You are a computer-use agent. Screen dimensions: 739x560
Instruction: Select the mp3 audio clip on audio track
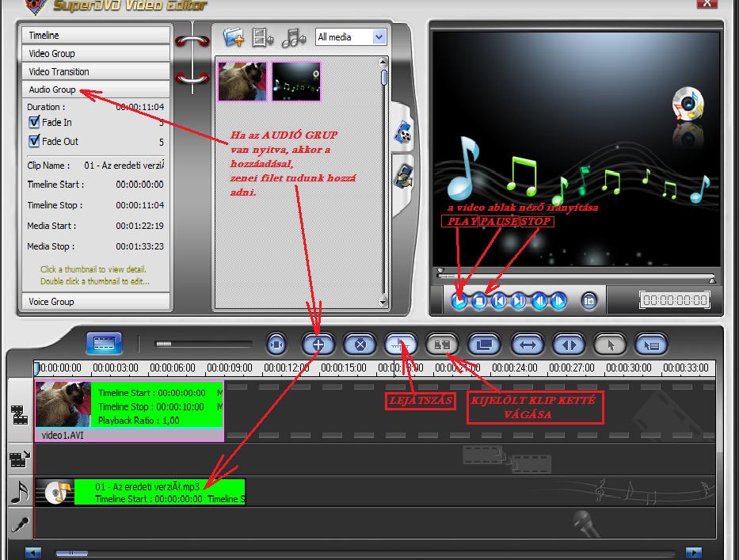coord(140,492)
